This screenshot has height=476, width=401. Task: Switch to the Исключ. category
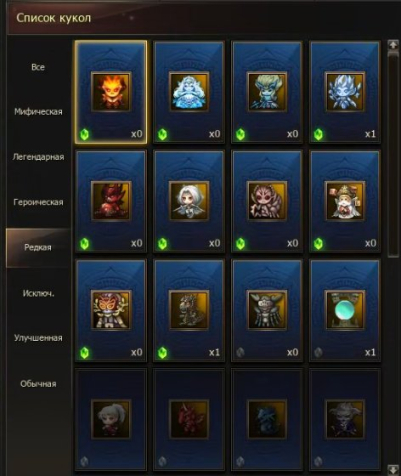38,293
